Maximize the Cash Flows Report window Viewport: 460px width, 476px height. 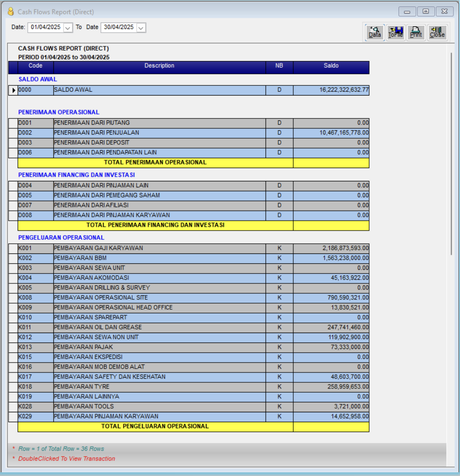tap(426, 12)
